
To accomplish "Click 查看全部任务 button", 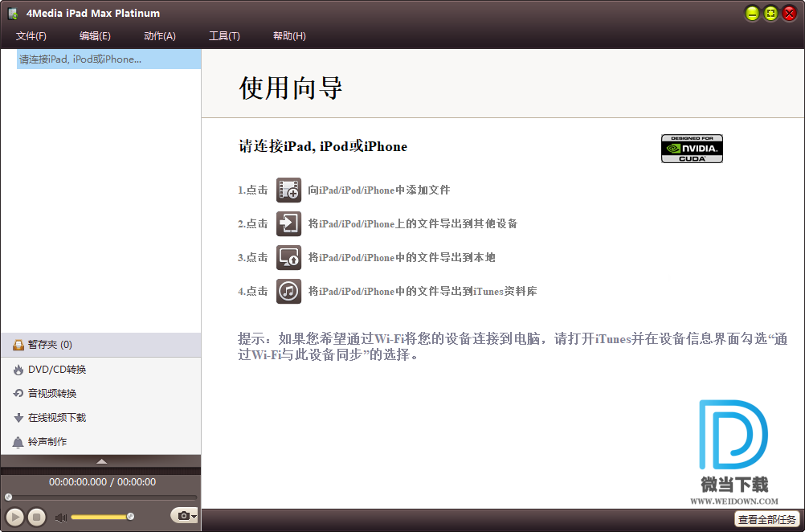I will [767, 519].
